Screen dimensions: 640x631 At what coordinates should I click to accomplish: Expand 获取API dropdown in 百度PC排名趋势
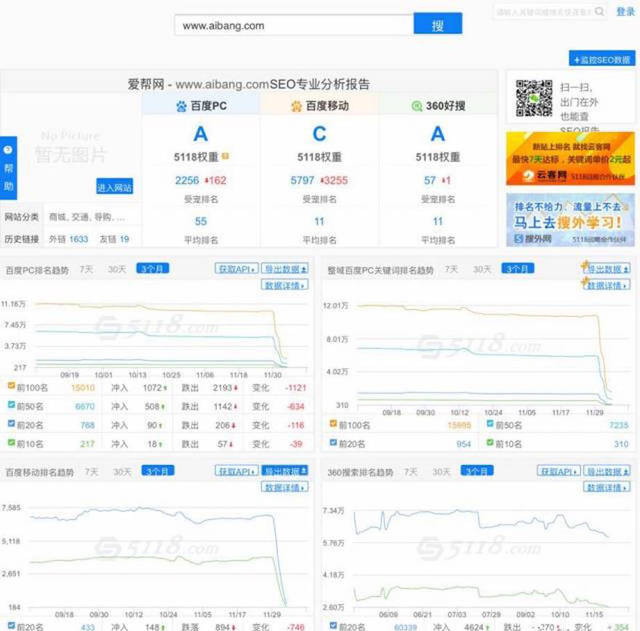point(236,269)
